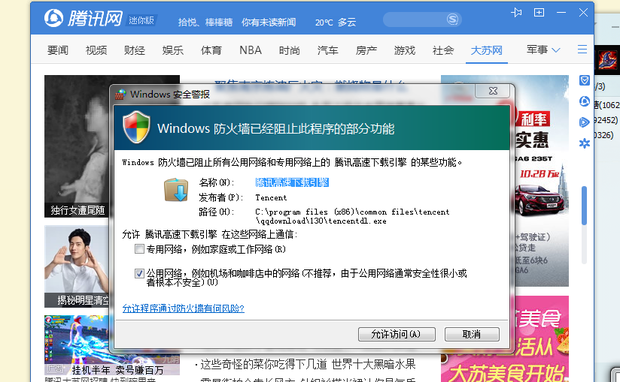Viewport: 620px width, 382px height.
Task: Open the 揭秘明星 photo thumbnail
Action: [76, 267]
